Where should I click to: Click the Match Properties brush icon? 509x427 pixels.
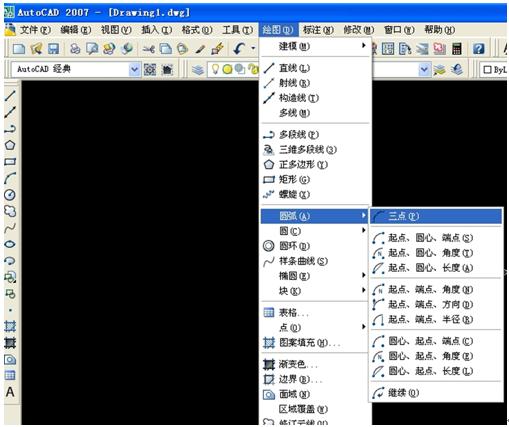(200, 49)
